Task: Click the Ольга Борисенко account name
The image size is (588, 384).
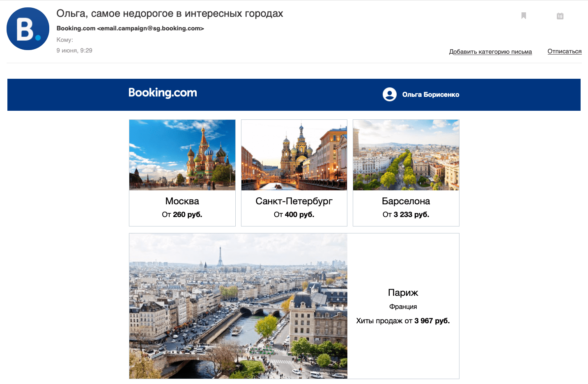Action: [431, 94]
